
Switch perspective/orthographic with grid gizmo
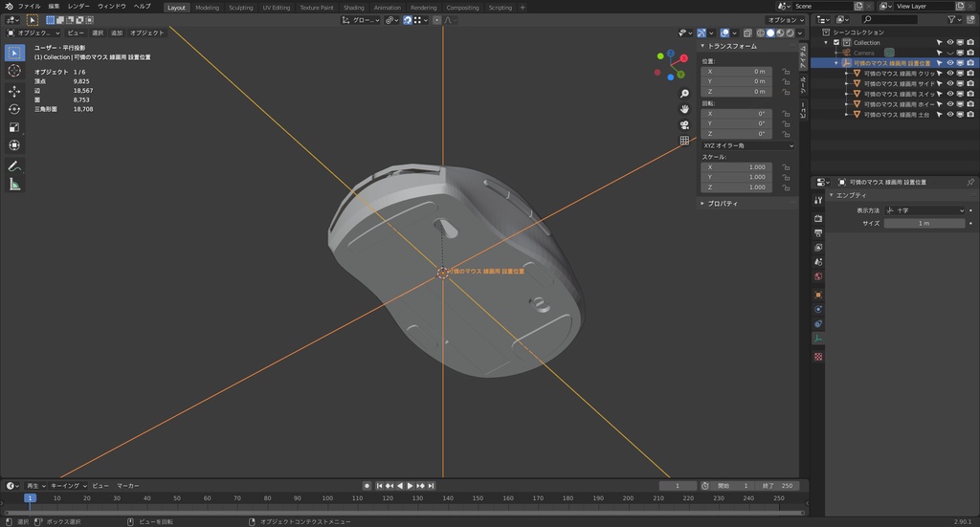click(x=684, y=141)
